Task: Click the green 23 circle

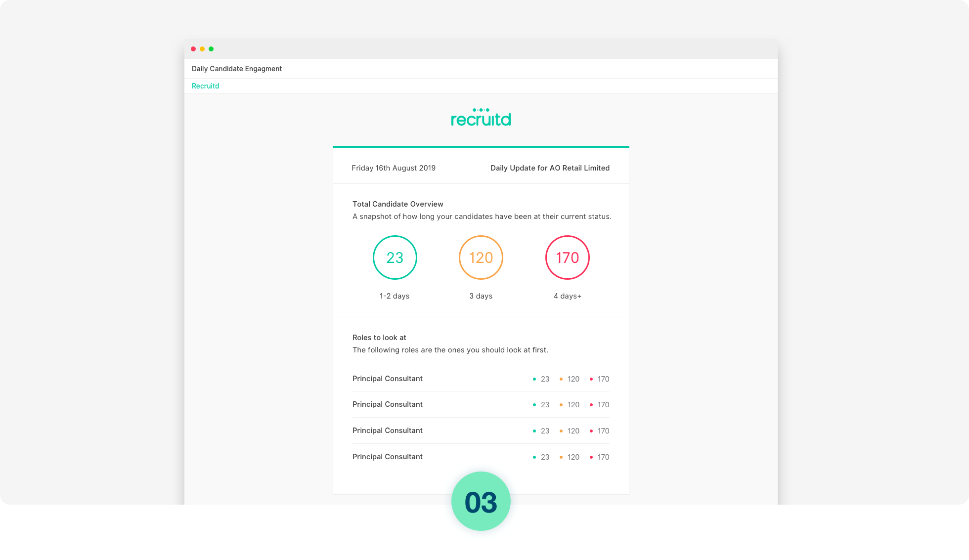Action: pyautogui.click(x=395, y=258)
